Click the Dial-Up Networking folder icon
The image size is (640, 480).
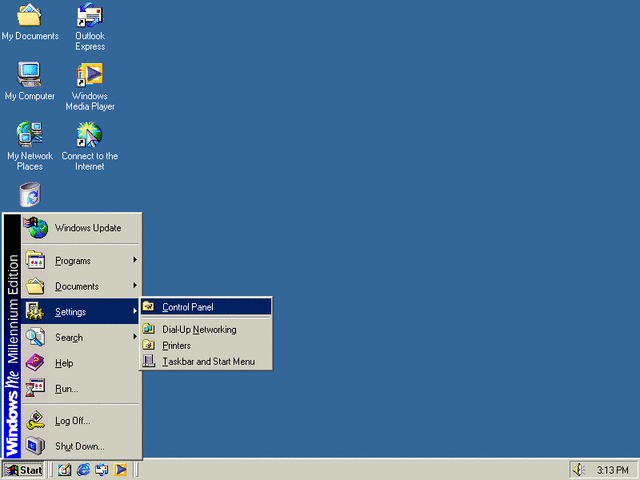(149, 329)
